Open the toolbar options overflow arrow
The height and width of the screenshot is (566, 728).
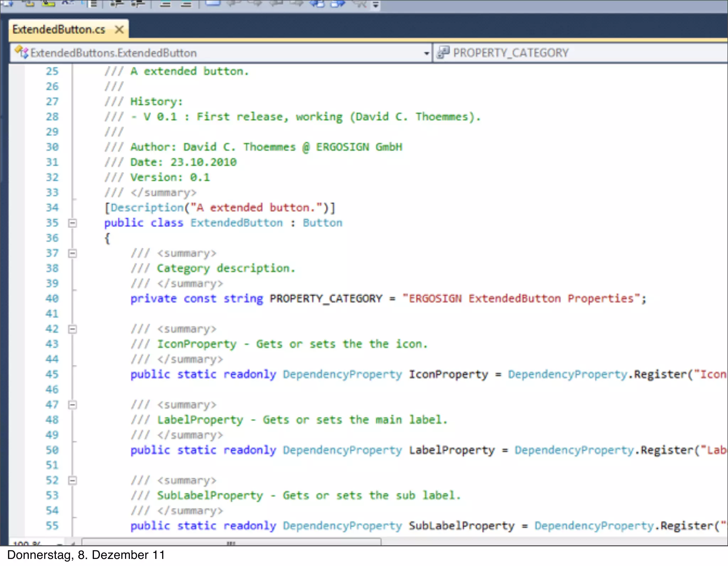pyautogui.click(x=376, y=5)
